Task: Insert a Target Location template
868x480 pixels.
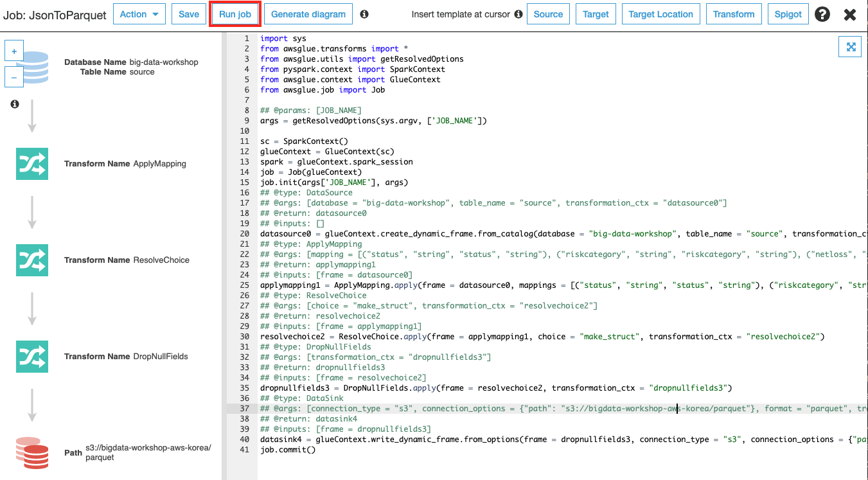Action: 660,14
